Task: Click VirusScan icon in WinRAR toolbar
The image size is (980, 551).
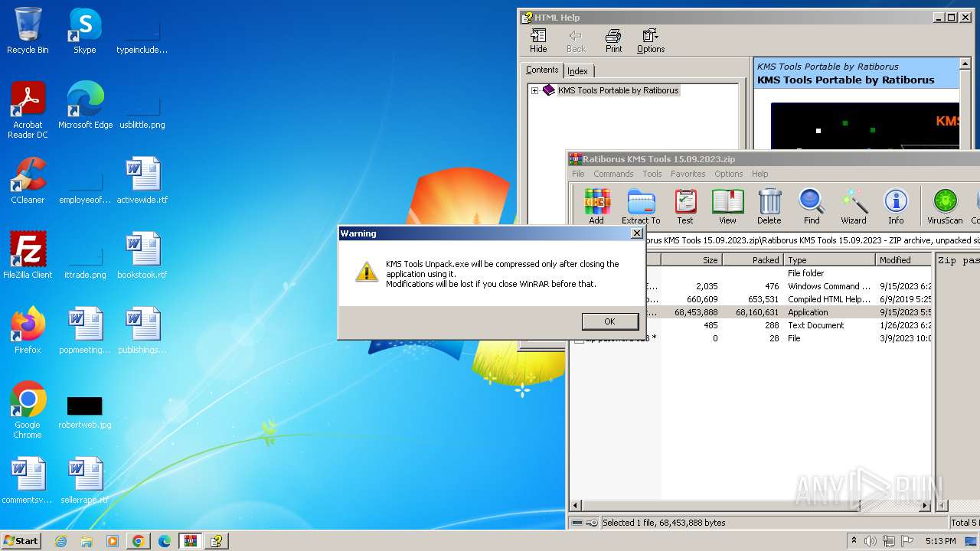Action: (945, 207)
